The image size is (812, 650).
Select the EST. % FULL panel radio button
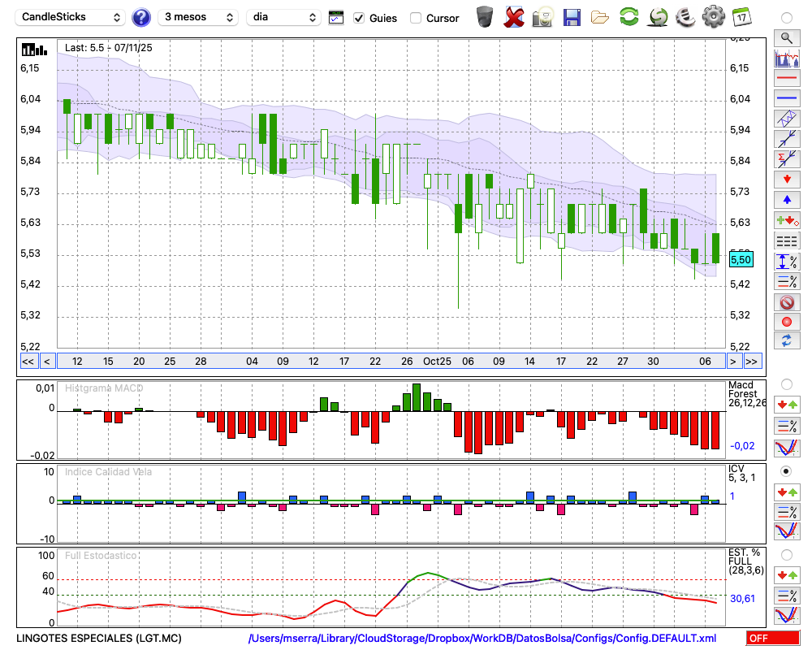point(786,554)
